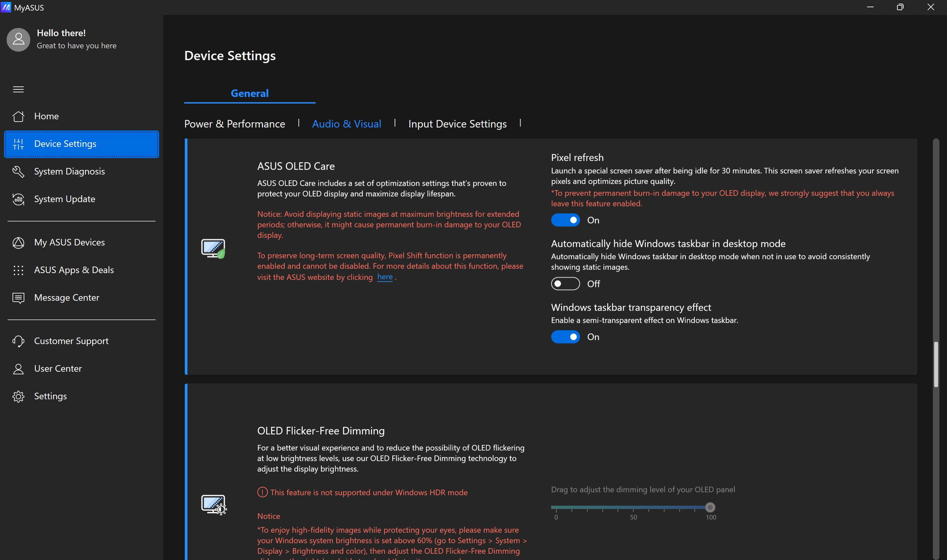Click ASUS Apps & Deals grid icon
The image size is (947, 560).
(18, 270)
